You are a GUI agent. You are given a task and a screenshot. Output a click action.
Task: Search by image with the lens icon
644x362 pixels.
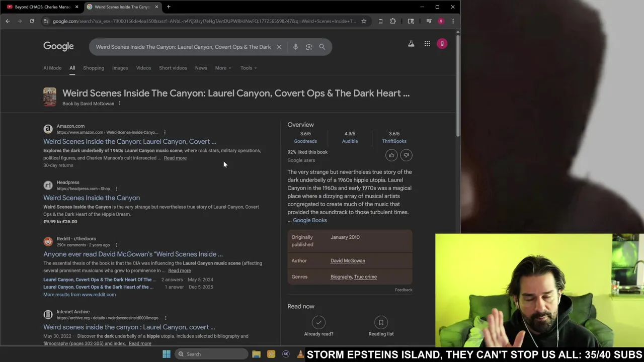coord(309,47)
